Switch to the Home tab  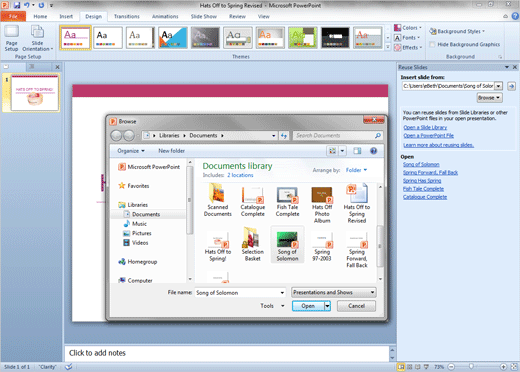click(x=40, y=16)
